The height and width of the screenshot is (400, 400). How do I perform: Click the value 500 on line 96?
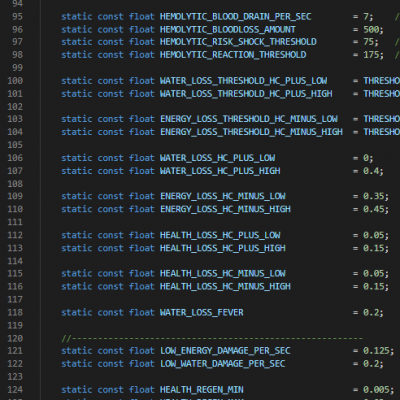coord(371,30)
